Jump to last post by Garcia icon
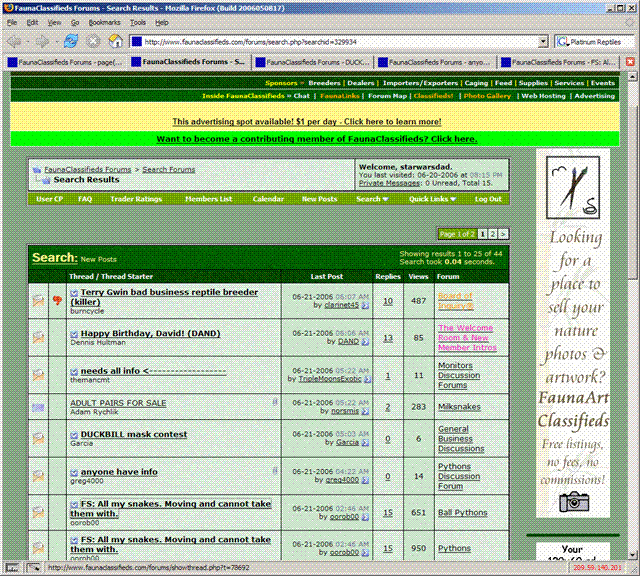Viewport: 640px width, 576px height. (365, 443)
